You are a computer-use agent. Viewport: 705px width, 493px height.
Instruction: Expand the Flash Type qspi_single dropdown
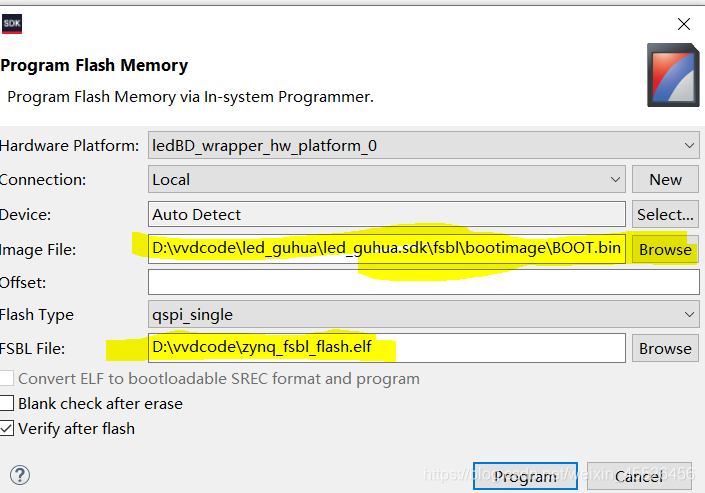point(424,314)
